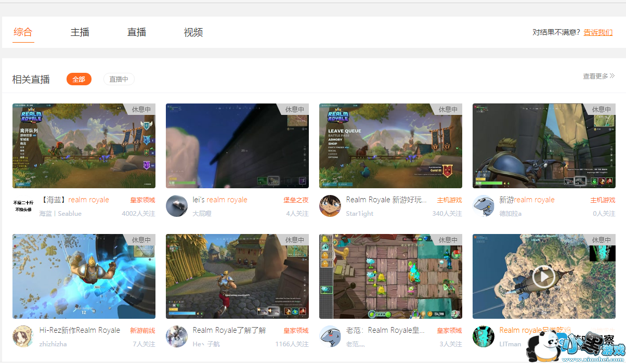Click 皇家领域 tag on He丶子航's stream
626x364 pixels.
(x=296, y=331)
